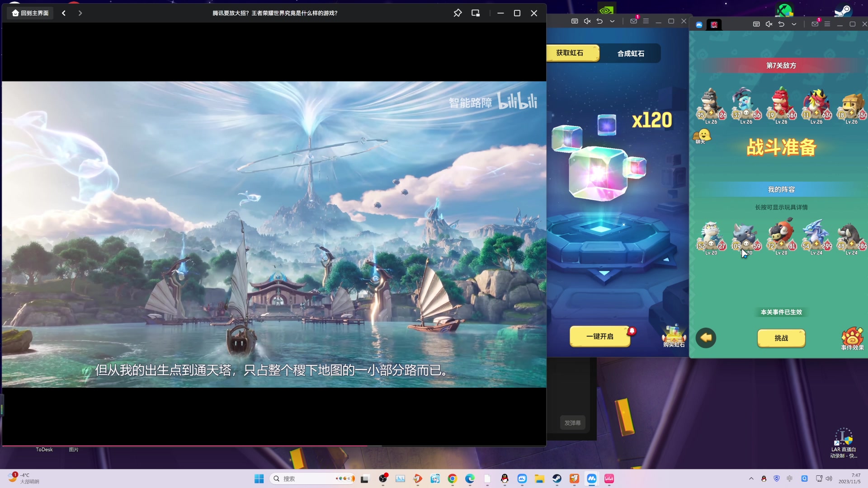Pin the video player window on top

[x=458, y=13]
